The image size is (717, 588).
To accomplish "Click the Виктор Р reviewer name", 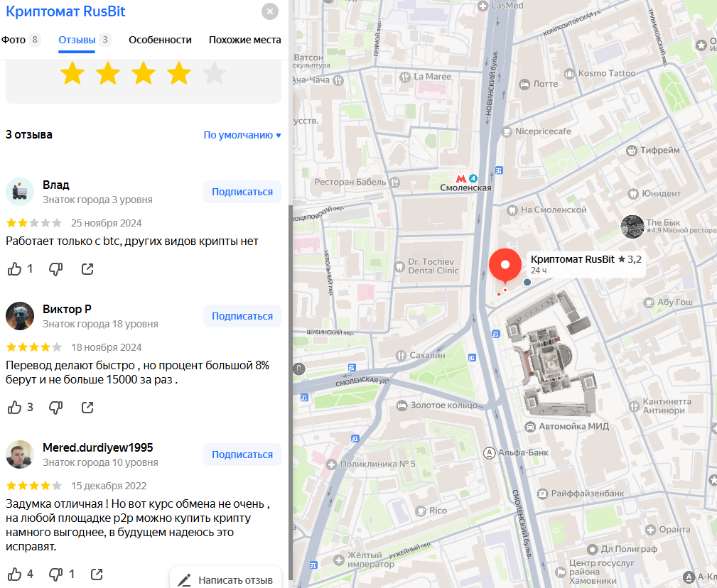I will (x=67, y=310).
